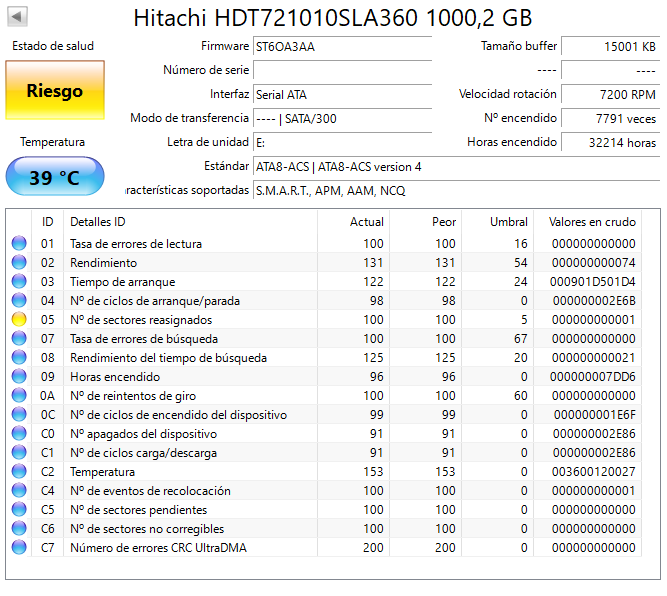Sort by the Actual column header
The width and height of the screenshot is (667, 596).
click(x=353, y=222)
